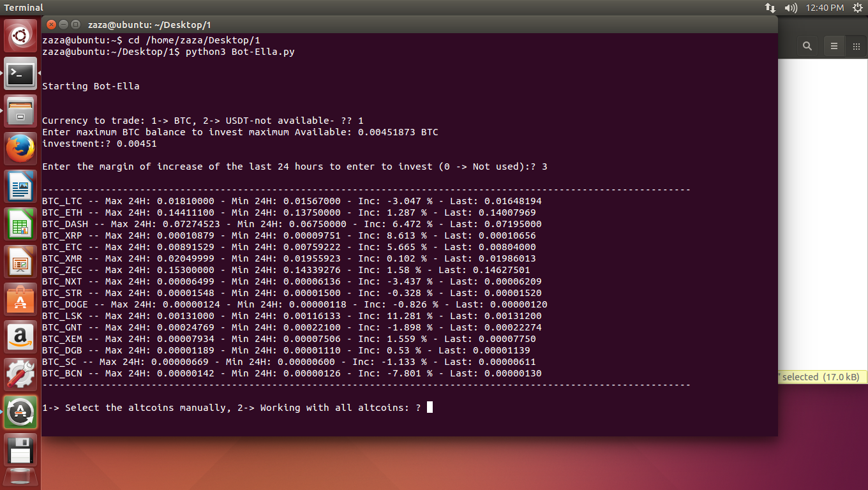Image resolution: width=868 pixels, height=490 pixels.
Task: Click the terminal prompt after altcoins question
Action: click(430, 408)
